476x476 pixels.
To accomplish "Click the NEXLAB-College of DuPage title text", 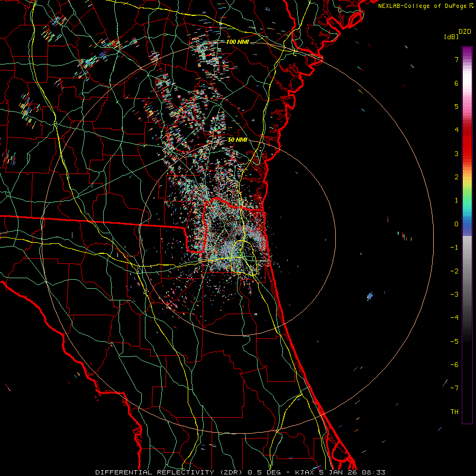I will click(x=425, y=6).
